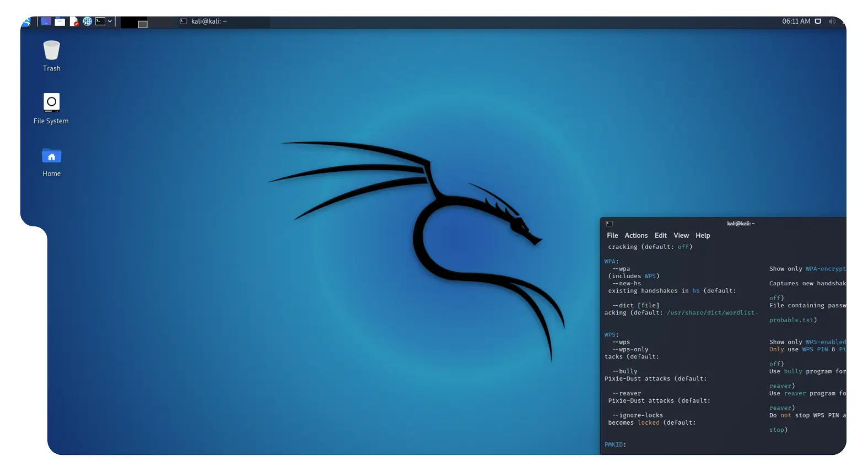The image size is (868, 472).
Task: Mute audio via the volume speaker icon
Action: [832, 21]
